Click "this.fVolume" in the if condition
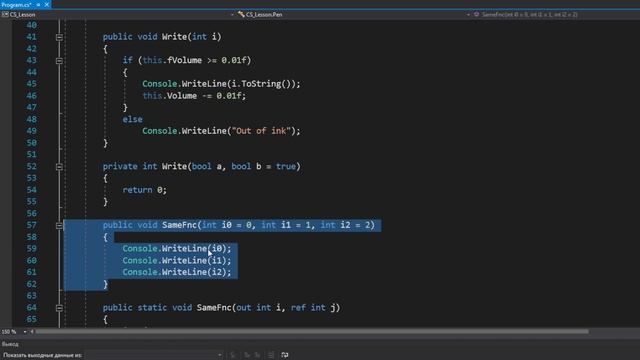Image resolution: width=640 pixels, height=360 pixels. 172,60
